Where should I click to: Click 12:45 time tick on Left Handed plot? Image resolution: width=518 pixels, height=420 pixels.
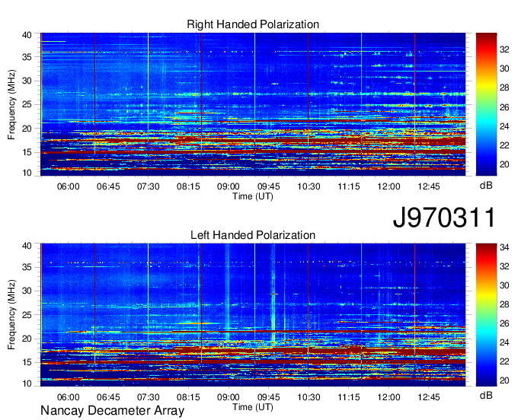click(x=429, y=397)
